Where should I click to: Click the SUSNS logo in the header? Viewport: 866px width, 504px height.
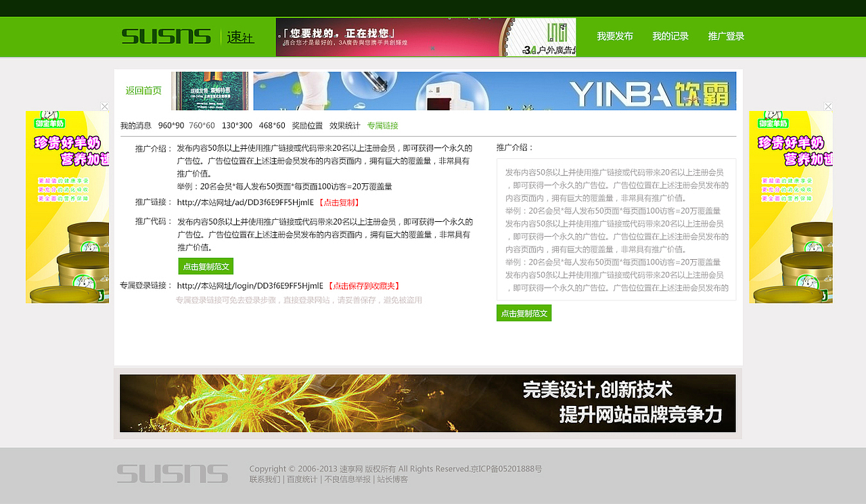click(166, 35)
